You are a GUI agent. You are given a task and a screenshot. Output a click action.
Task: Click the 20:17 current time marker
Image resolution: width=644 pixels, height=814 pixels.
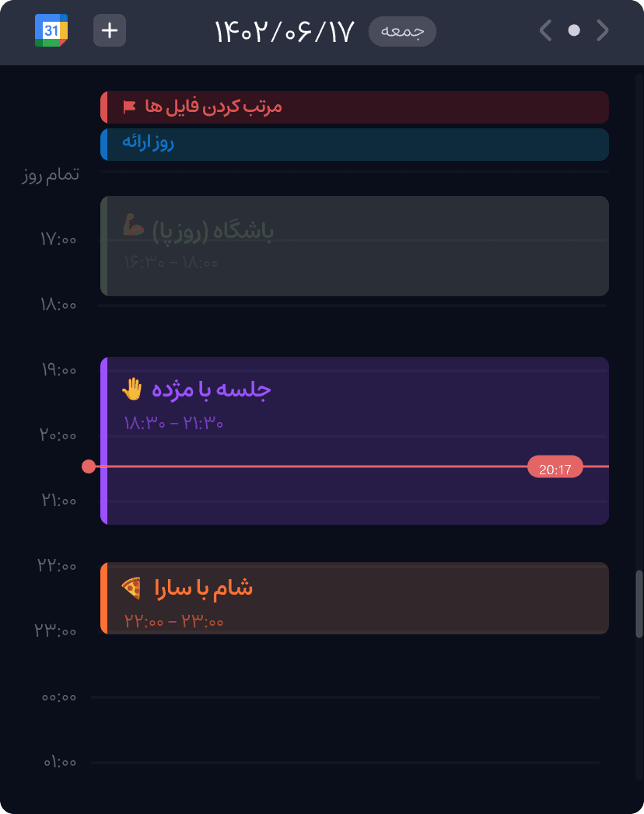[555, 467]
